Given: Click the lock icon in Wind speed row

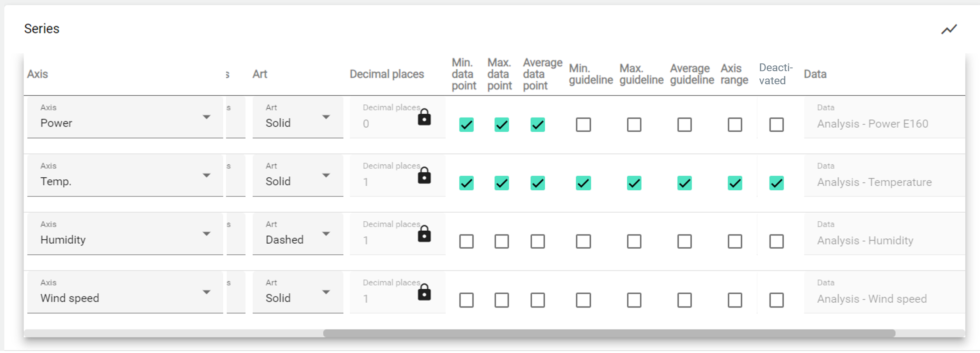Looking at the screenshot, I should pyautogui.click(x=424, y=293).
